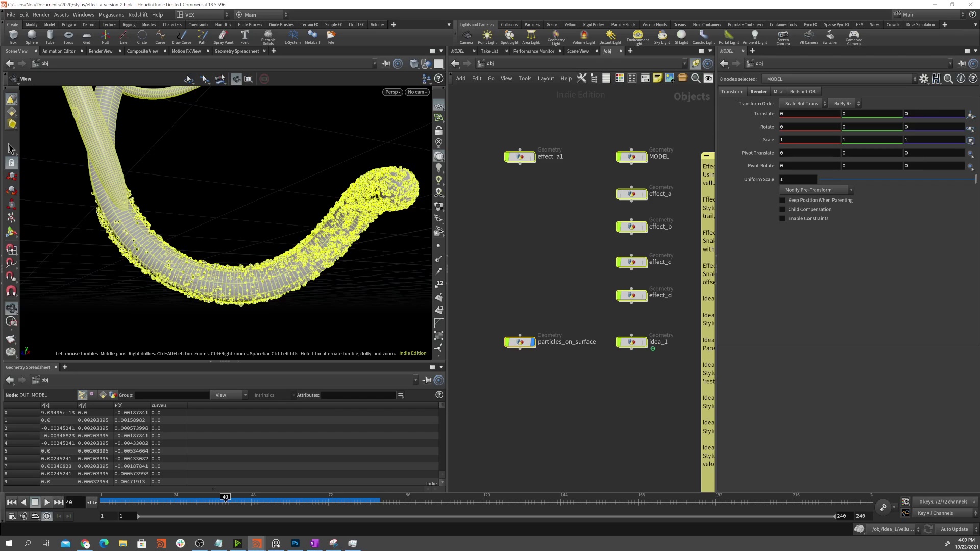
Task: Click Intrinsics in geometry spreadsheet
Action: [x=264, y=395]
